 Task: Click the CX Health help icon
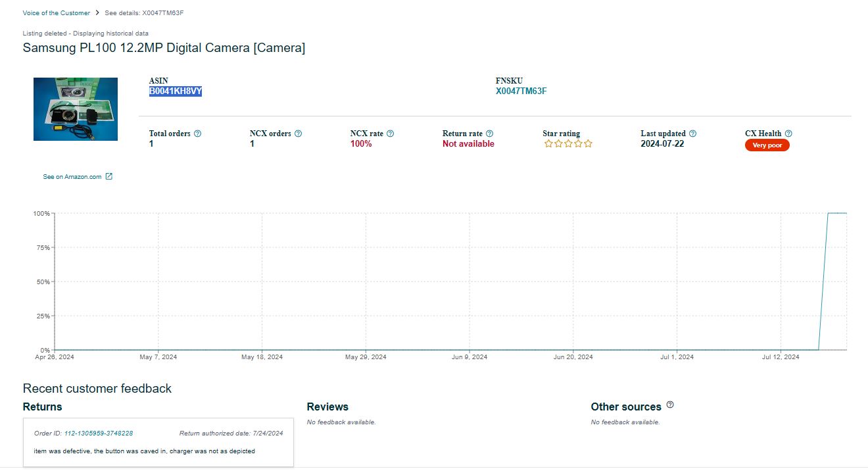(788, 134)
